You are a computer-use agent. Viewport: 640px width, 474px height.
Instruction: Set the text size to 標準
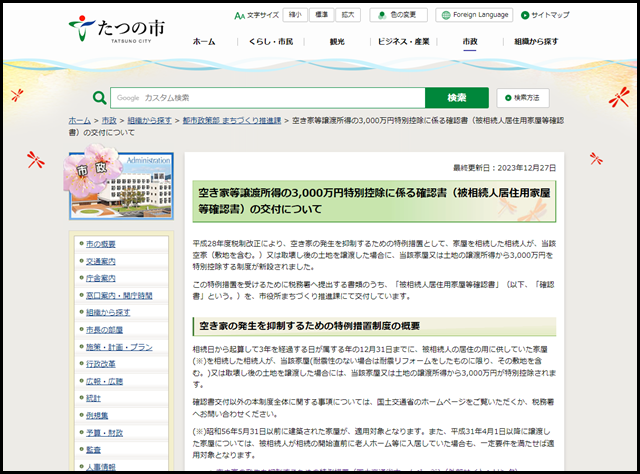[x=322, y=15]
